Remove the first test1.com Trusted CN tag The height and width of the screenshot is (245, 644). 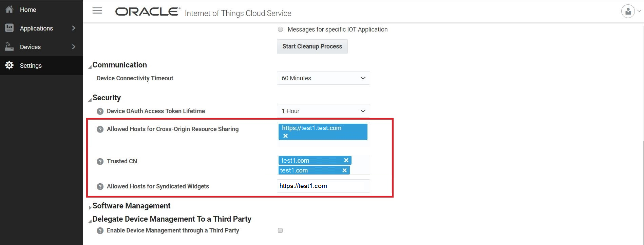tap(346, 160)
